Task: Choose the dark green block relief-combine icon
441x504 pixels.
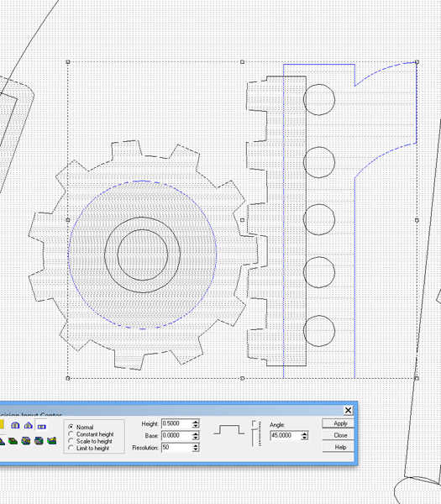Action: [x=13, y=441]
